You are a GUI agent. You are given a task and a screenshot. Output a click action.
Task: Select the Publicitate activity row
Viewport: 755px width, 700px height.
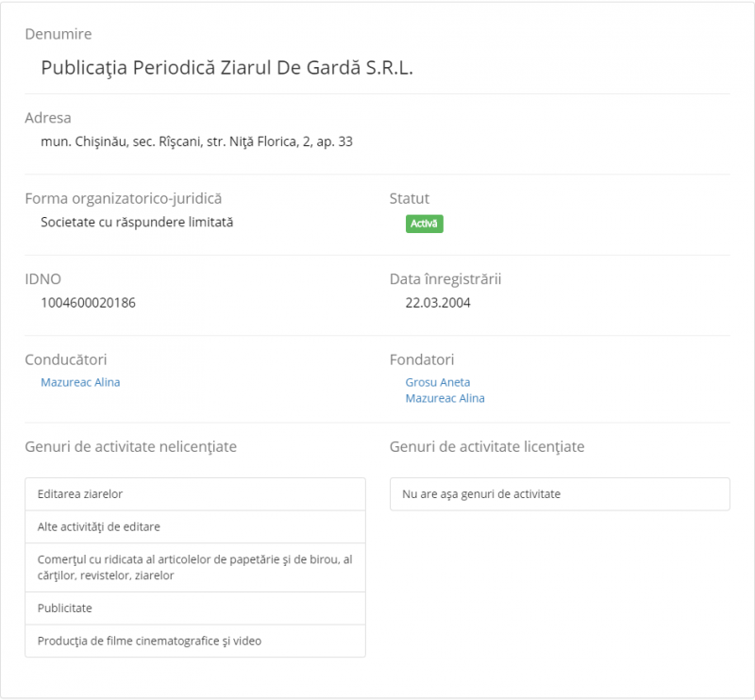(195, 608)
